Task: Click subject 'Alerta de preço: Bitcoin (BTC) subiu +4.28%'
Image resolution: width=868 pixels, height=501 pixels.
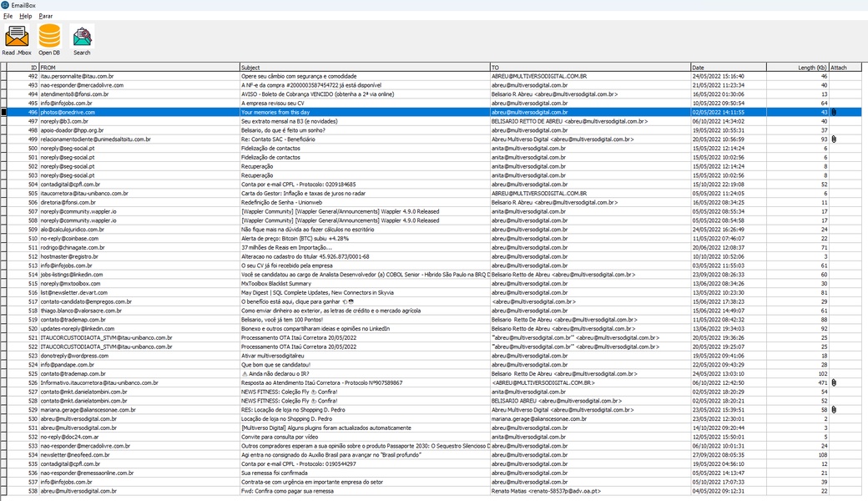Action: [295, 239]
